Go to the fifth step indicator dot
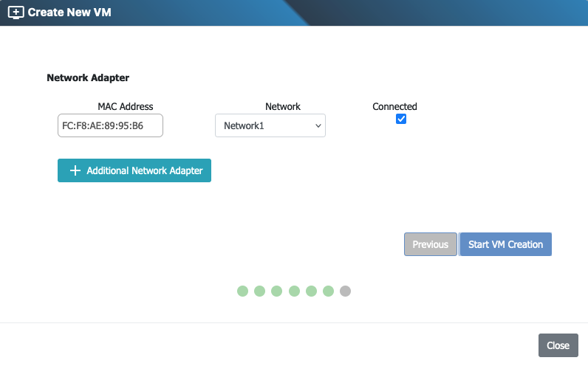The image size is (588, 366). (x=311, y=291)
